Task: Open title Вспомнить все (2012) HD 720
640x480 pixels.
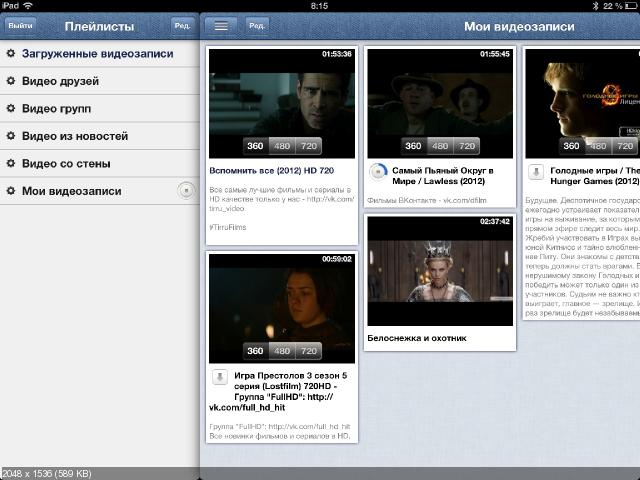Action: click(x=271, y=171)
